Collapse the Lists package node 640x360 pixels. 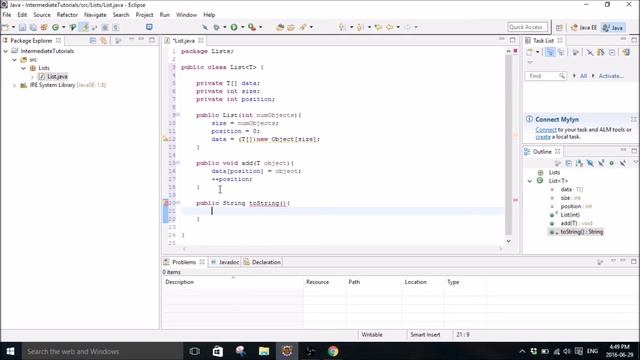point(24,68)
